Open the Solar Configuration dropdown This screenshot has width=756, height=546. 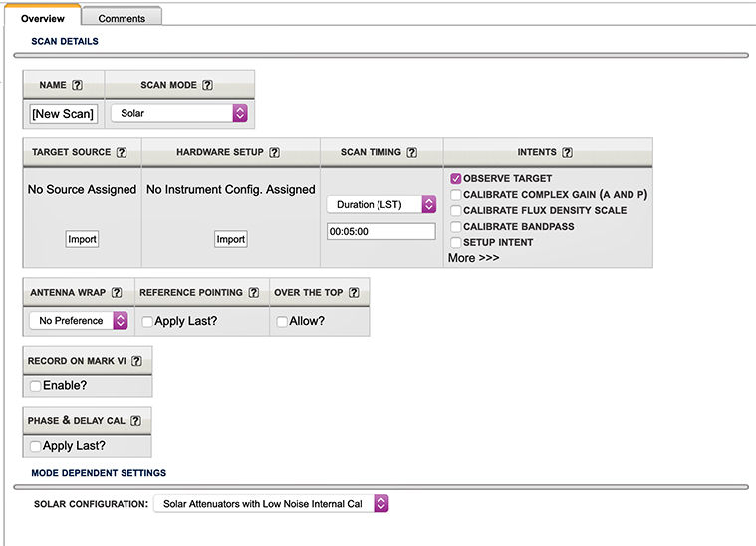270,504
